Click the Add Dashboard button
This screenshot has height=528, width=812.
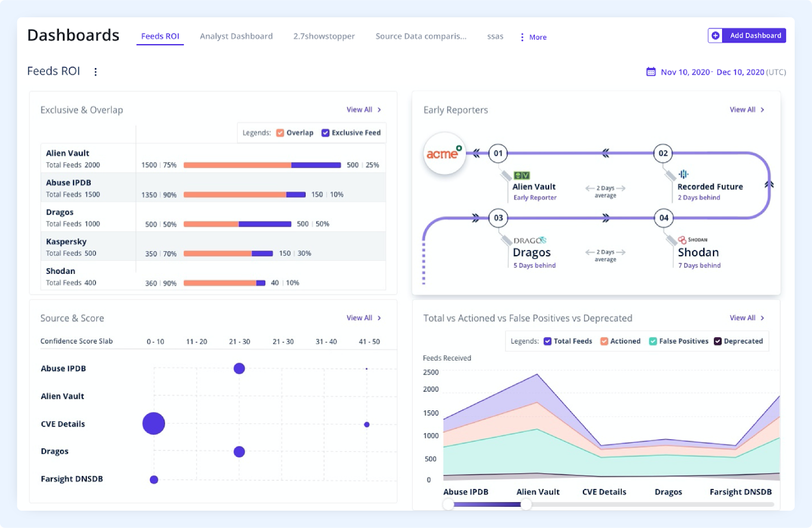(747, 36)
